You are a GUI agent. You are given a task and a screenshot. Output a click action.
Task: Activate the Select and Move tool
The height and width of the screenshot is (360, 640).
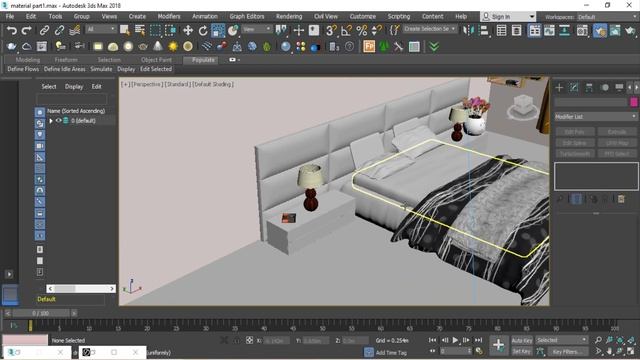[188, 30]
